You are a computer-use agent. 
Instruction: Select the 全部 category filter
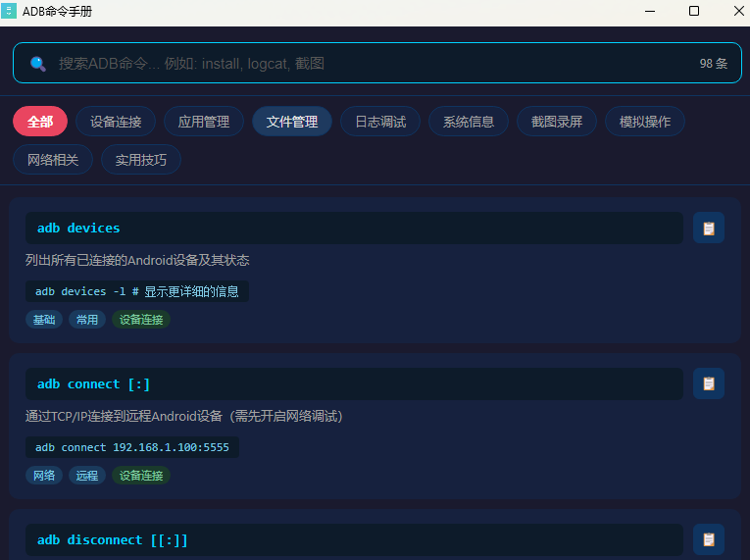click(x=40, y=122)
